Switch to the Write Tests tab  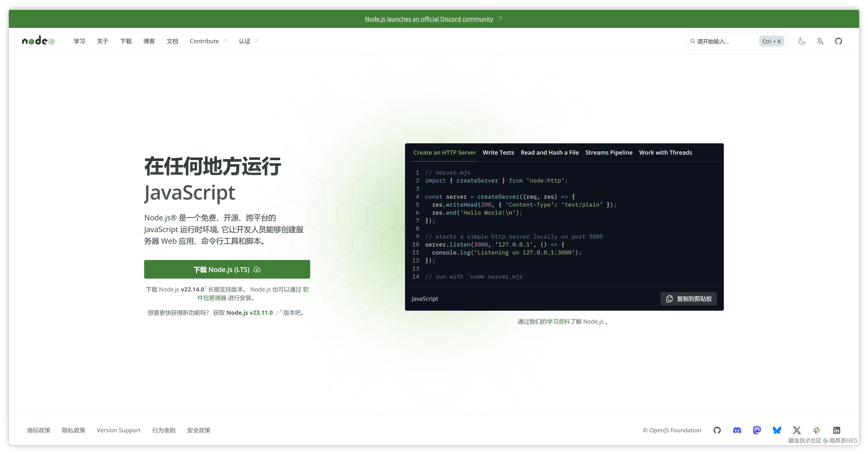[498, 152]
